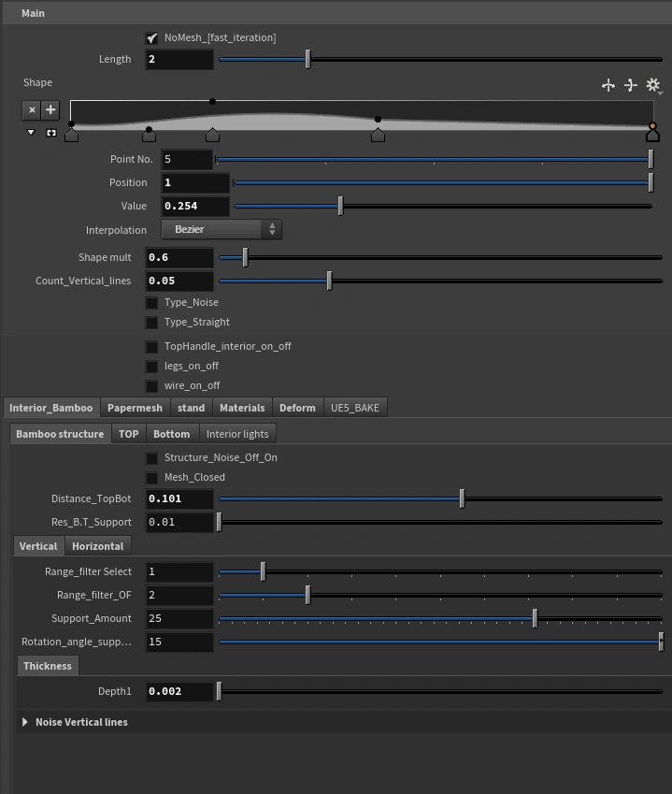Click the Support_Amount slider handle
The height and width of the screenshot is (794, 672).
(535, 618)
